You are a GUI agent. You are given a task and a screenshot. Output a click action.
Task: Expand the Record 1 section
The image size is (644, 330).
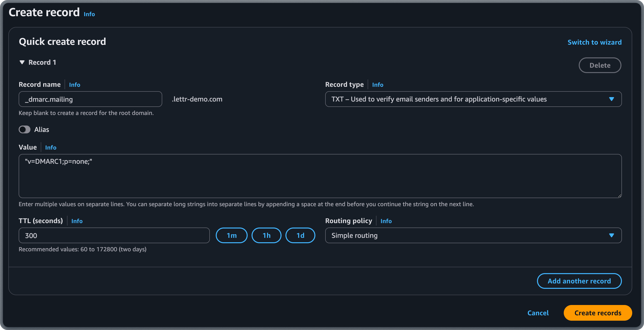click(x=23, y=62)
